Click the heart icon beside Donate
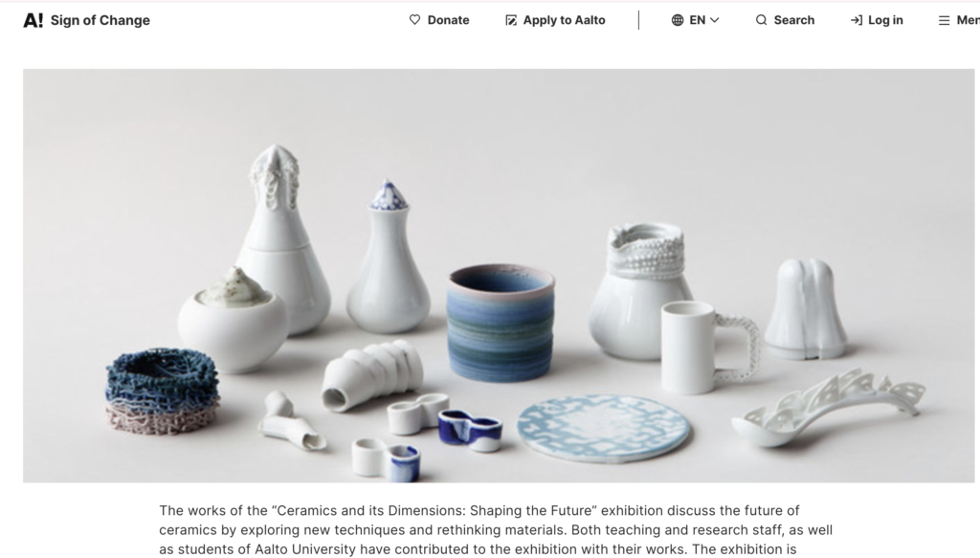The height and width of the screenshot is (558, 980). pyautogui.click(x=415, y=20)
